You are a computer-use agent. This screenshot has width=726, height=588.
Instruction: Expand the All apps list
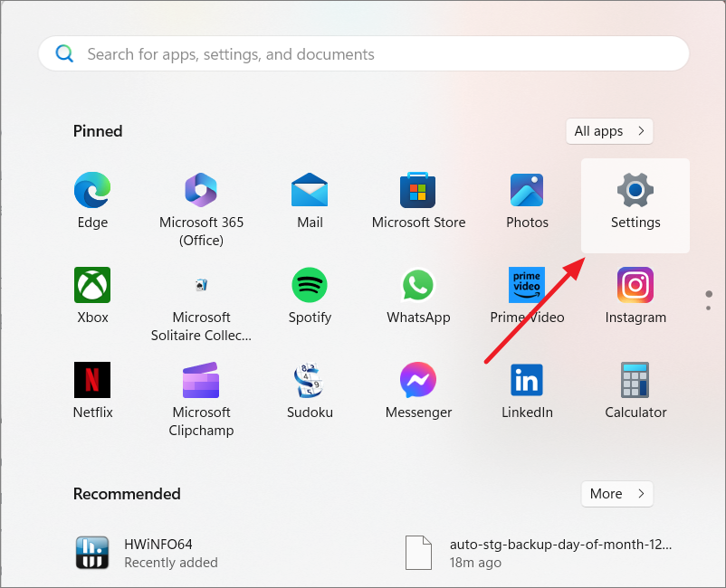[609, 131]
